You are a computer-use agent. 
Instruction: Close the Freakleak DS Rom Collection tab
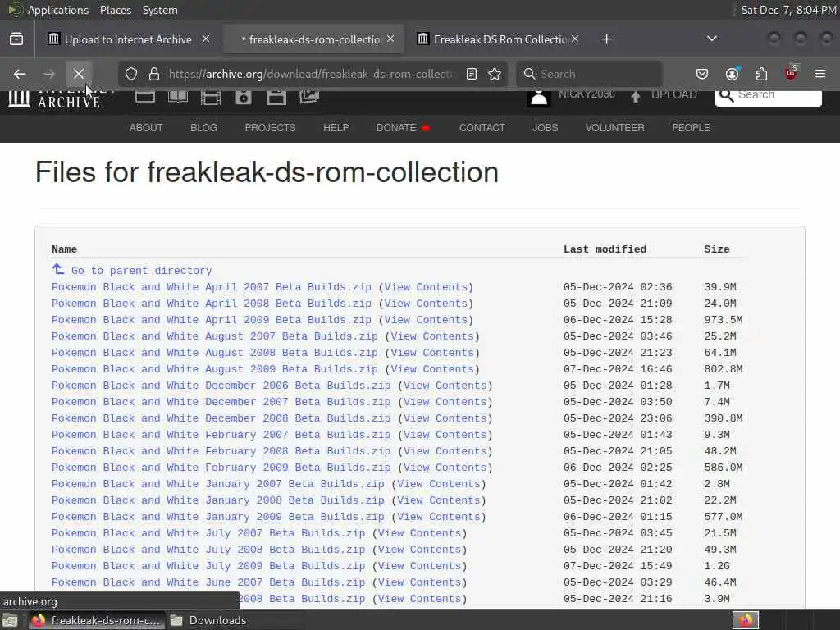(x=575, y=39)
